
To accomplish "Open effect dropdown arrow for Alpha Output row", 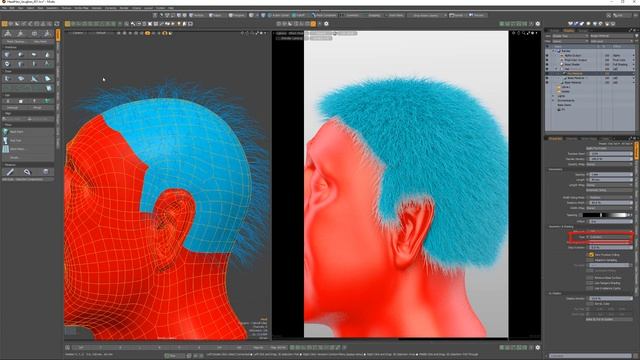I will (633, 56).
